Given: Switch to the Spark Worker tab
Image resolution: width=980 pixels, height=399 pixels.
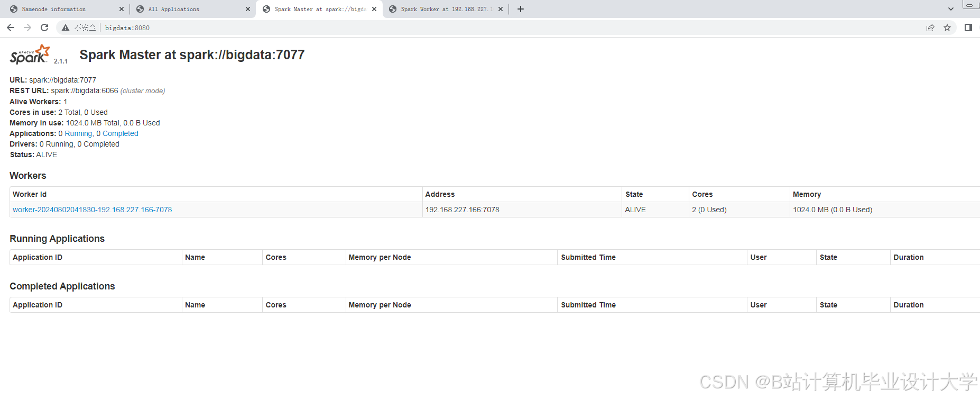Looking at the screenshot, I should pos(447,9).
